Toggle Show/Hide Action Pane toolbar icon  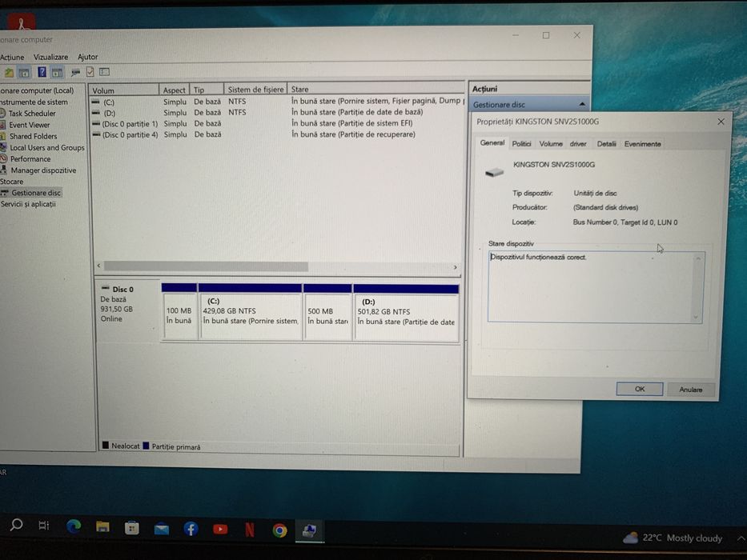coord(57,72)
